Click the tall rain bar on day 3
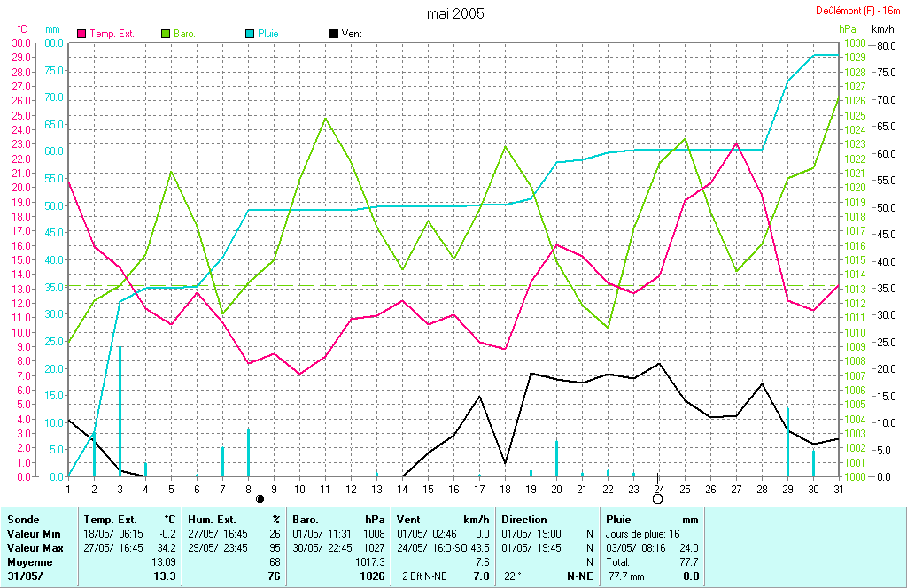The height and width of the screenshot is (588, 907). (x=120, y=407)
